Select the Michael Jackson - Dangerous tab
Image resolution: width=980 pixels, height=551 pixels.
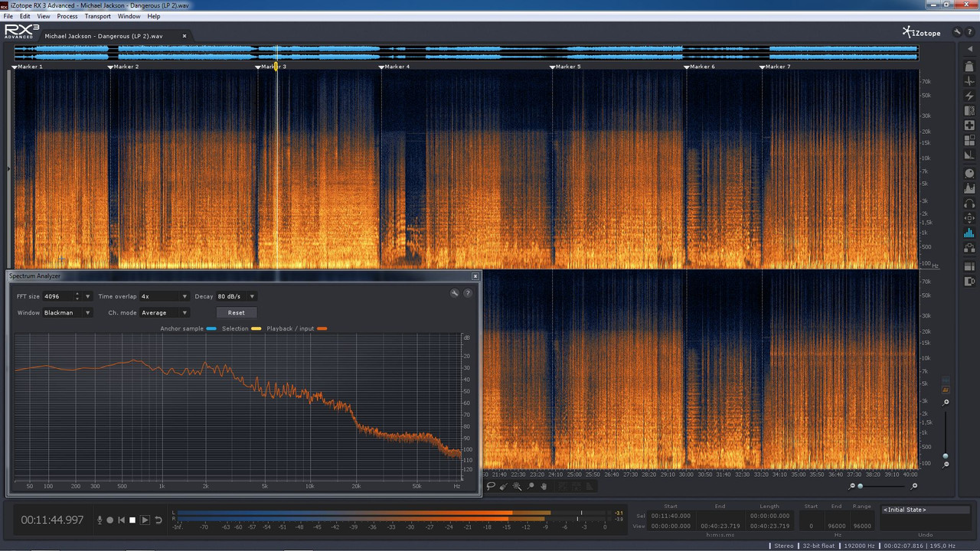(x=103, y=35)
